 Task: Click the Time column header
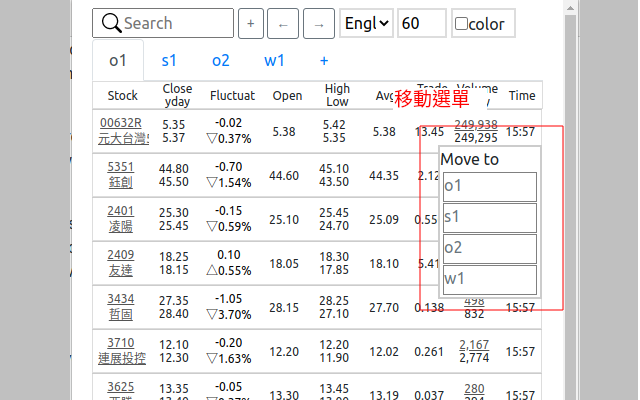[522, 96]
